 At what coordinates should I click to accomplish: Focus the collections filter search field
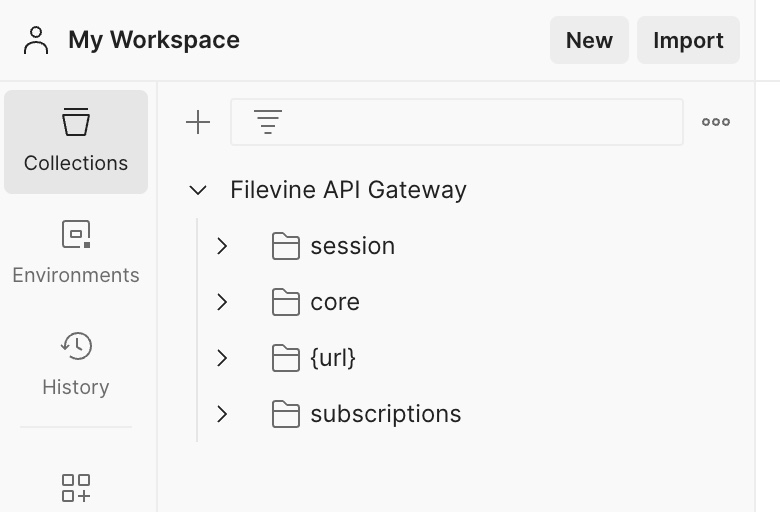(457, 122)
